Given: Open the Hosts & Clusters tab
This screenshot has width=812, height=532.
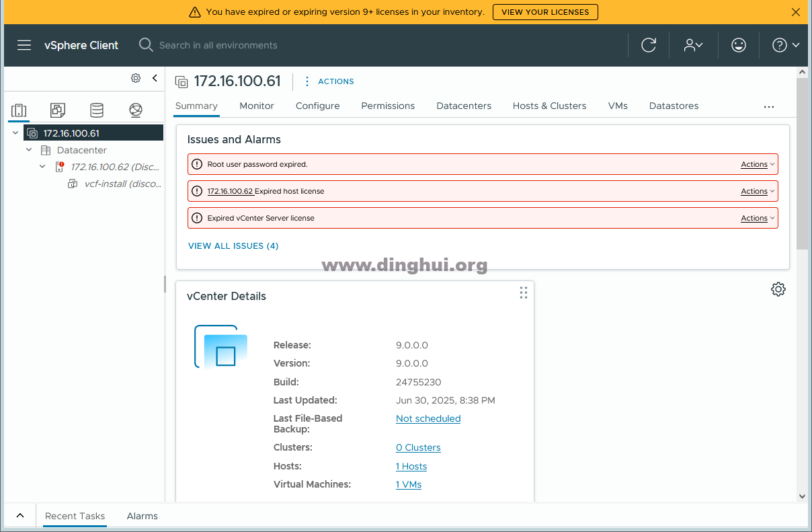Looking at the screenshot, I should [x=549, y=106].
